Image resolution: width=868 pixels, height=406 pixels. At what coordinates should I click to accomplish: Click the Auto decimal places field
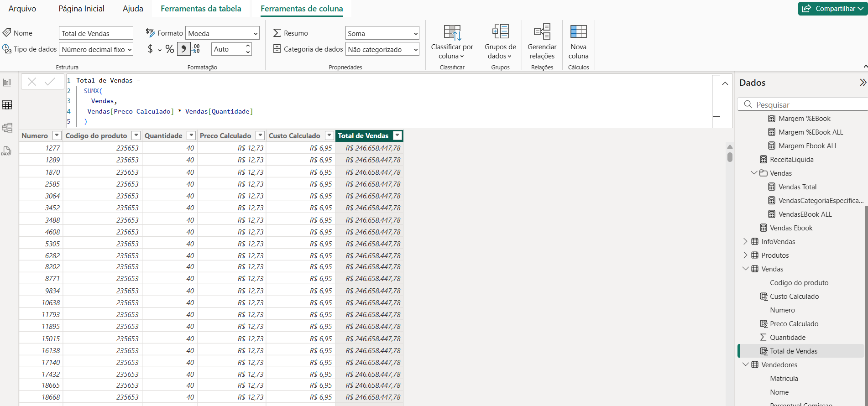(228, 49)
